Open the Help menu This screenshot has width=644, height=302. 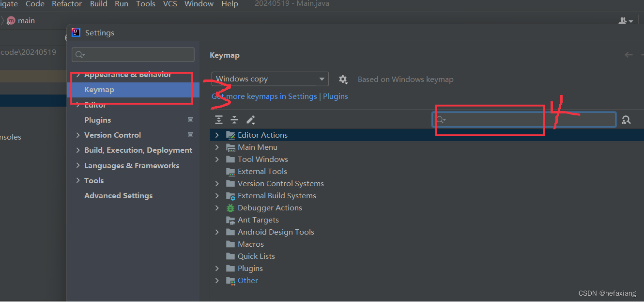pyautogui.click(x=230, y=4)
